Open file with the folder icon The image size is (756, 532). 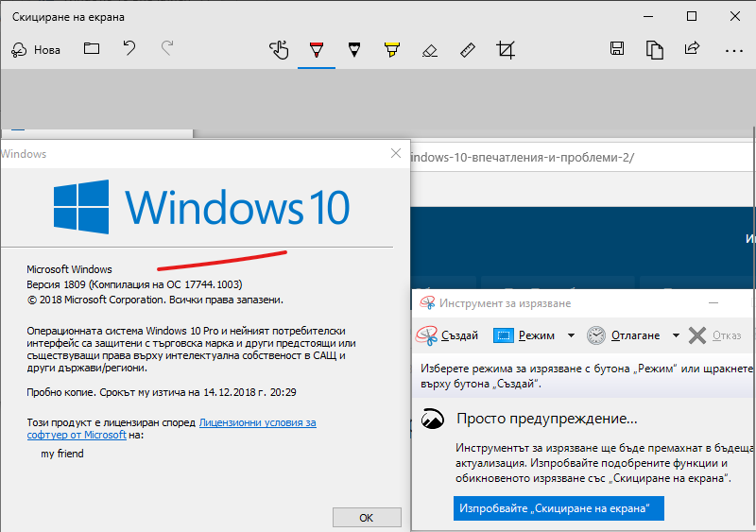coord(92,49)
